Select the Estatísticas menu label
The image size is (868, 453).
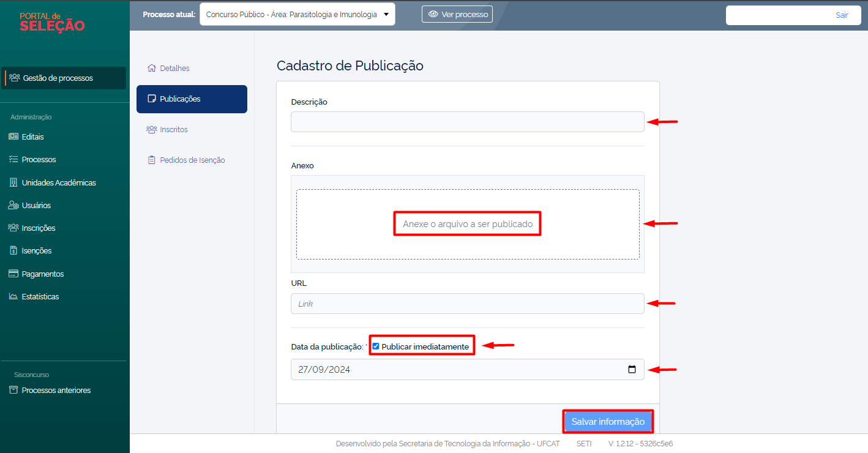point(40,296)
